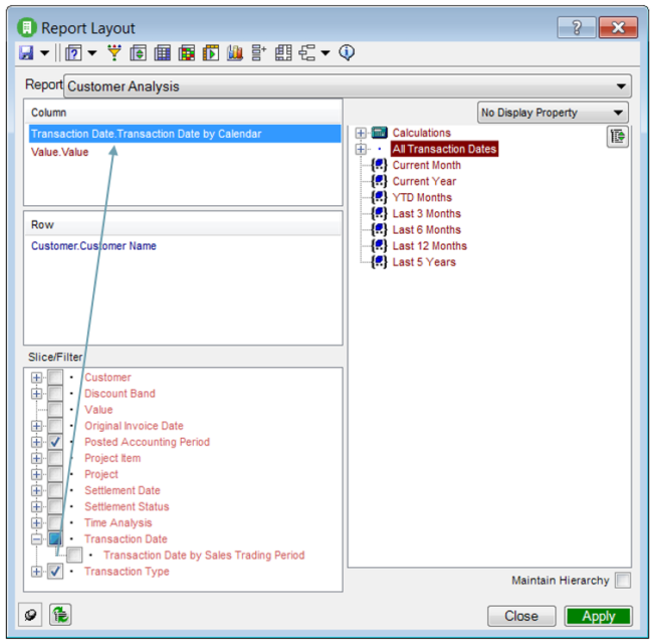This screenshot has width=654, height=644.
Task: Click the bar chart toolbar icon
Action: pos(235,53)
